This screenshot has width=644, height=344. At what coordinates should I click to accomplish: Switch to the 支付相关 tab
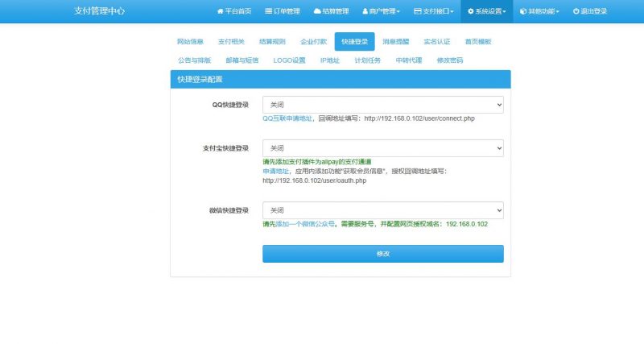coord(231,41)
